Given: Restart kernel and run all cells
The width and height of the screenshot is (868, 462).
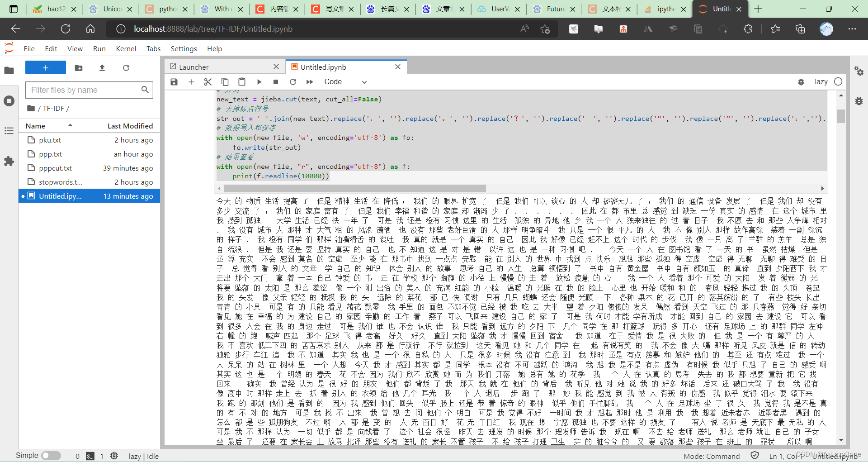Looking at the screenshot, I should [310, 82].
